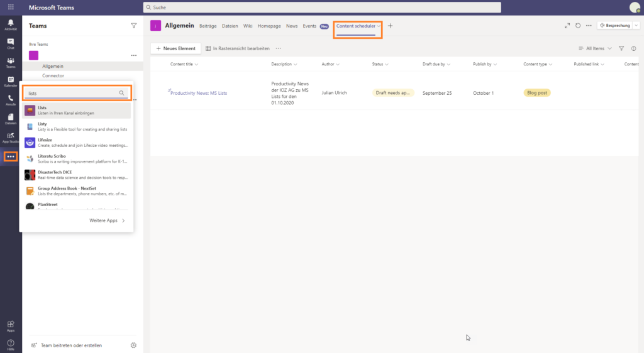Open the Apps store icon
Screen dimensions: 644x353
coord(11,326)
